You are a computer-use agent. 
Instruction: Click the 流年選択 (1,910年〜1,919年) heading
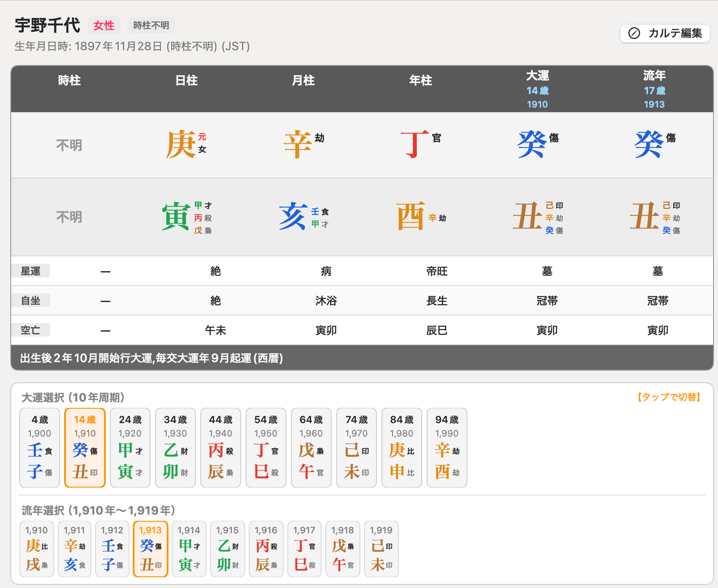point(98,510)
